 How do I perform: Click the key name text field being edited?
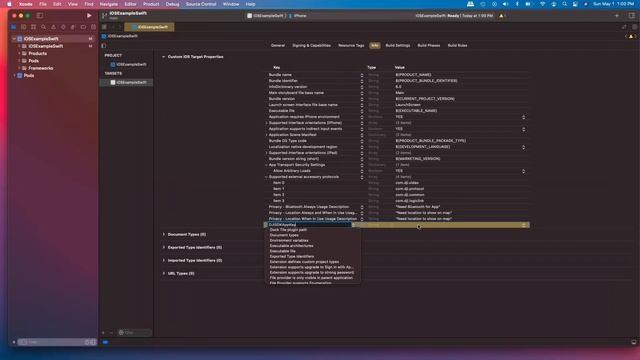pyautogui.click(x=309, y=225)
